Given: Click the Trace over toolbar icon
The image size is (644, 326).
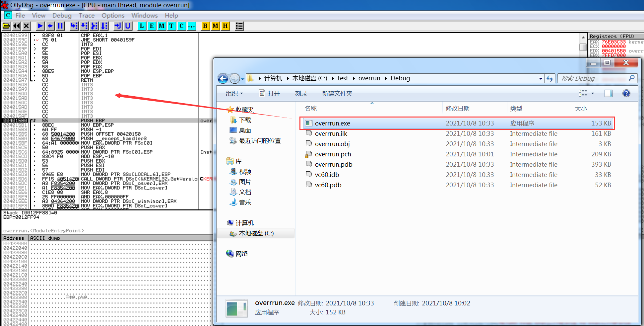Looking at the screenshot, I should [104, 26].
